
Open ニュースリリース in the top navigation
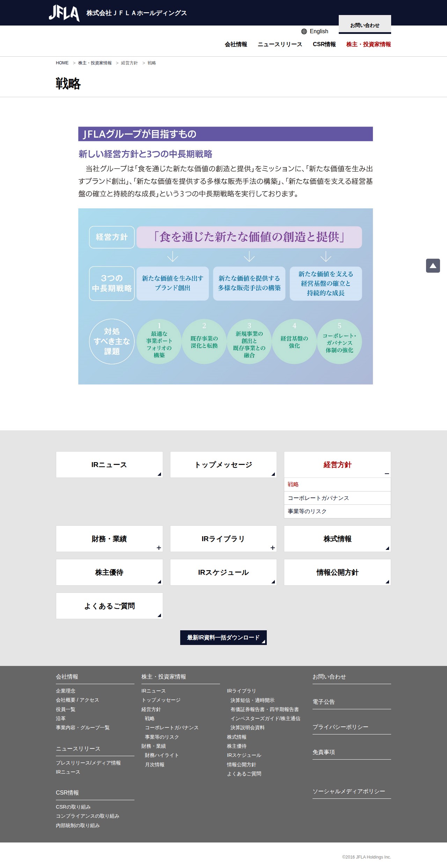pos(280,44)
